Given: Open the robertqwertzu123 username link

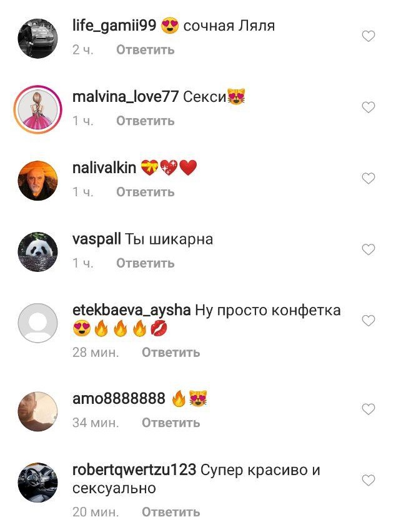Looking at the screenshot, I should point(134,470).
